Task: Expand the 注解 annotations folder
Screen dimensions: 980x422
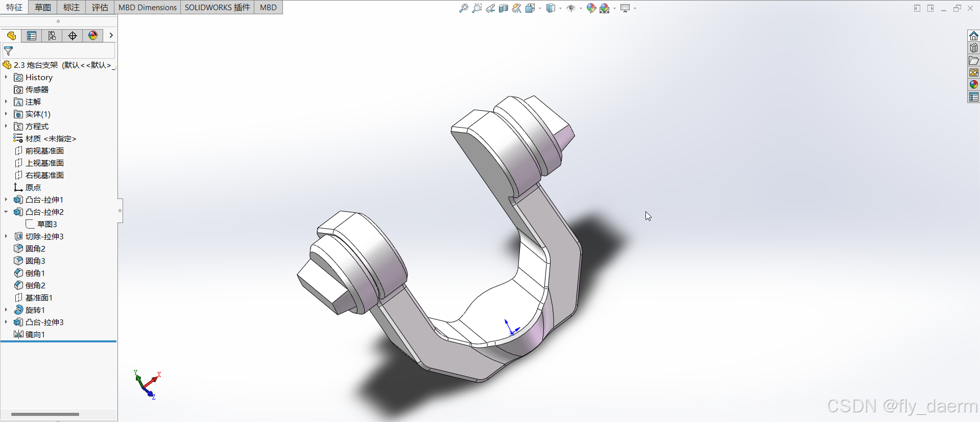Action: (6, 102)
